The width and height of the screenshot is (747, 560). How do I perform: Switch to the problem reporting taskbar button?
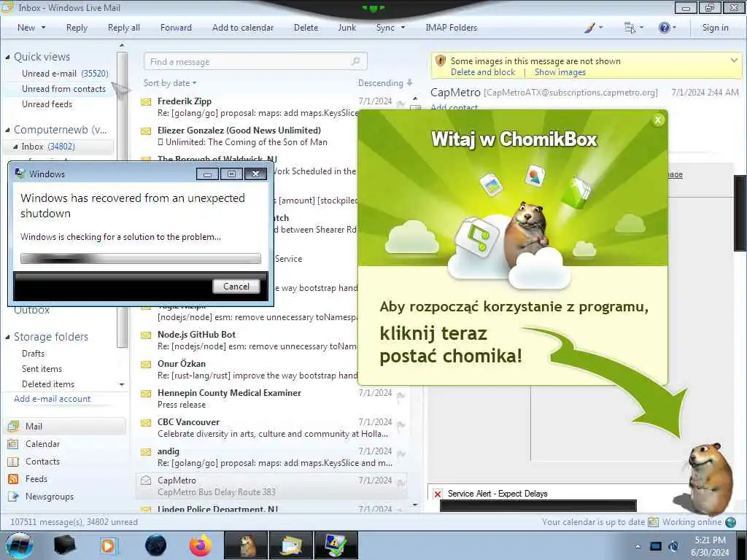pyautogui.click(x=336, y=545)
